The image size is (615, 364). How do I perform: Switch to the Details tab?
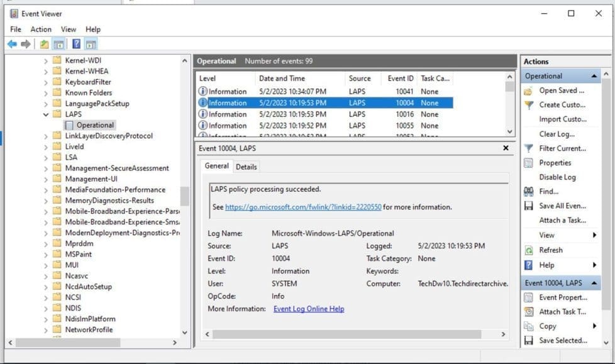[x=246, y=167]
